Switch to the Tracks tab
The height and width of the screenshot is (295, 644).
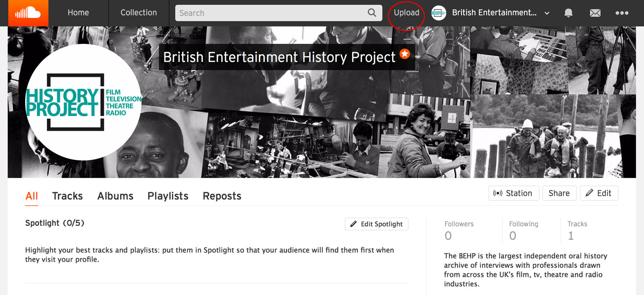67,196
